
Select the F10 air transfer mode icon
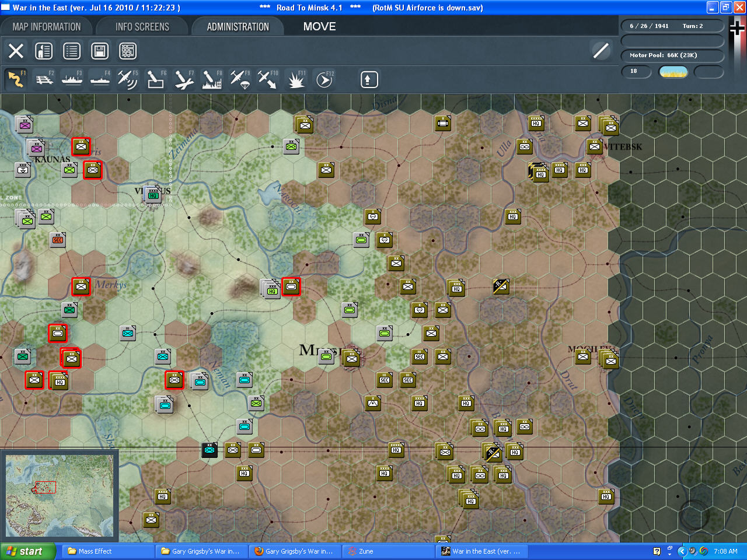268,79
